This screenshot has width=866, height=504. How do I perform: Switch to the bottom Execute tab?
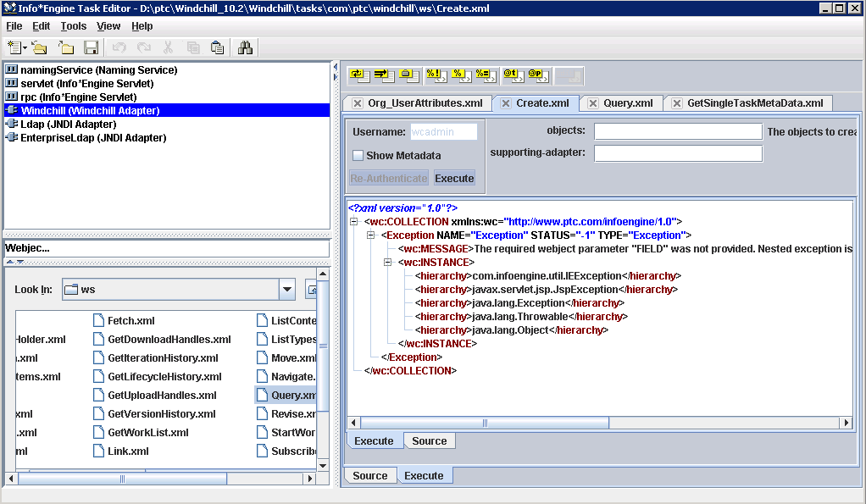[x=424, y=475]
